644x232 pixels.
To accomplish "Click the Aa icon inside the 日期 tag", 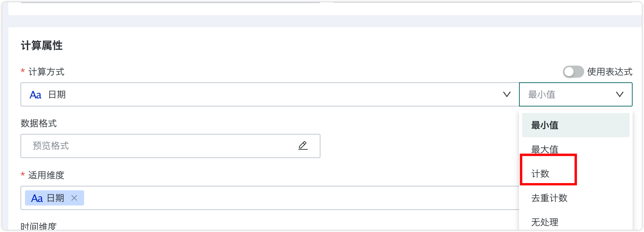I will pyautogui.click(x=37, y=198).
